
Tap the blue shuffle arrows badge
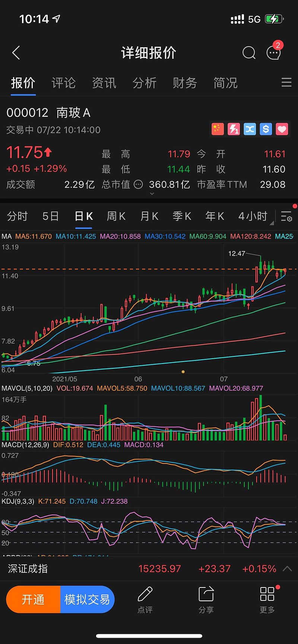coord(250,129)
